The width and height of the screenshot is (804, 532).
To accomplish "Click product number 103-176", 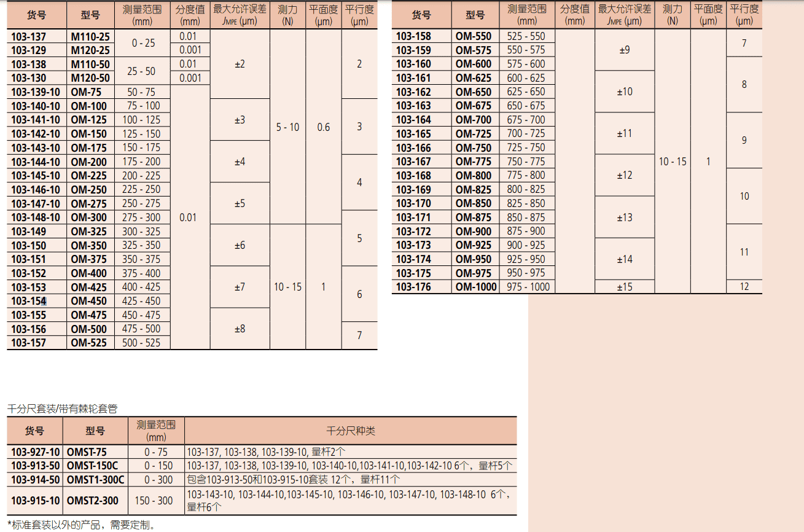I will tap(413, 287).
